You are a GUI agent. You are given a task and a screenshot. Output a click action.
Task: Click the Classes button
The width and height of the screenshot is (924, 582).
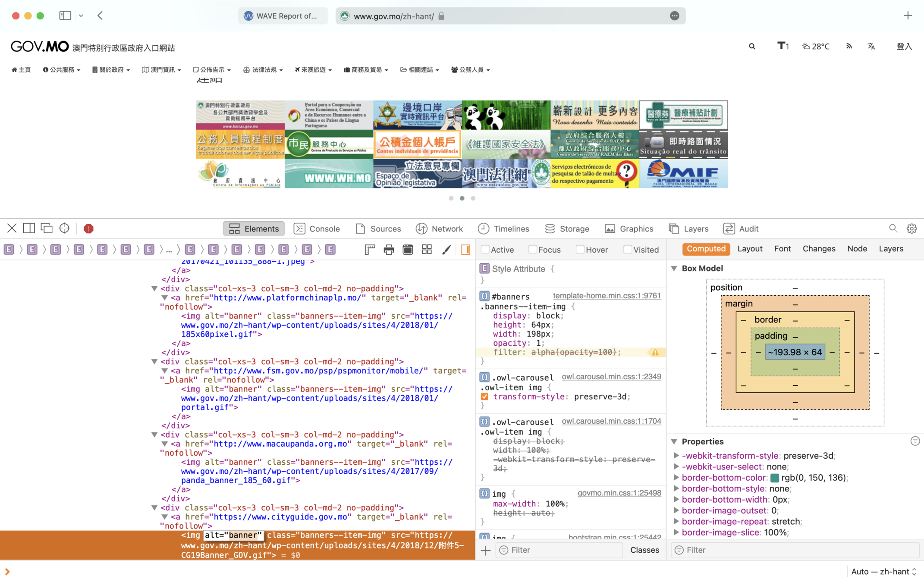click(644, 550)
